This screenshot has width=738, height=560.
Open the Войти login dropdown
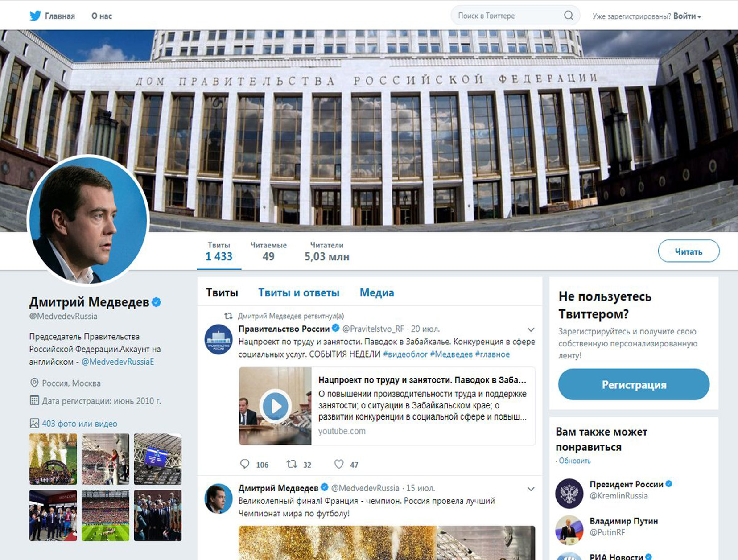[x=687, y=16]
